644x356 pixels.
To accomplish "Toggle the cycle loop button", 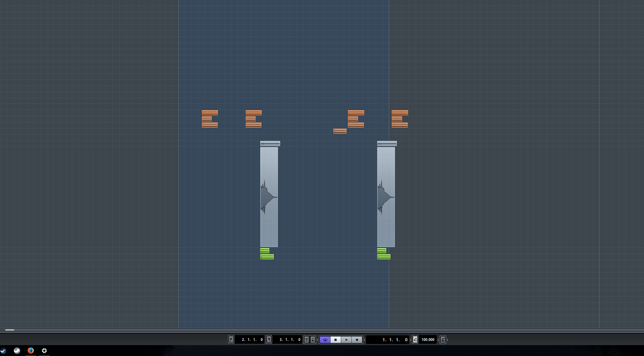I will click(x=325, y=340).
